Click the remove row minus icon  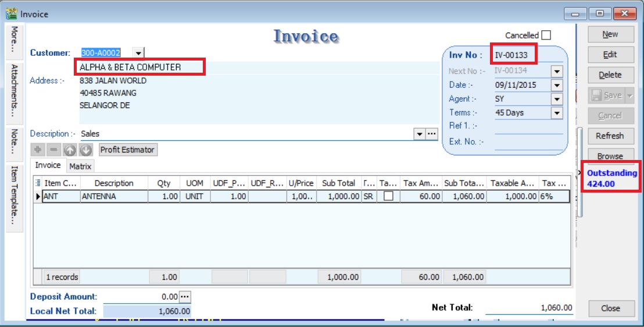pyautogui.click(x=53, y=150)
